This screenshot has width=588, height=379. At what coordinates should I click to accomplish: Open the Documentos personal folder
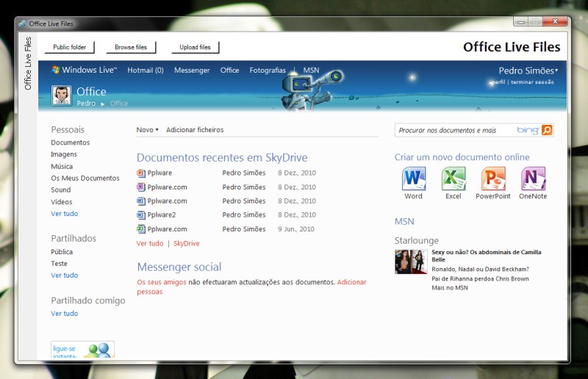(x=70, y=142)
